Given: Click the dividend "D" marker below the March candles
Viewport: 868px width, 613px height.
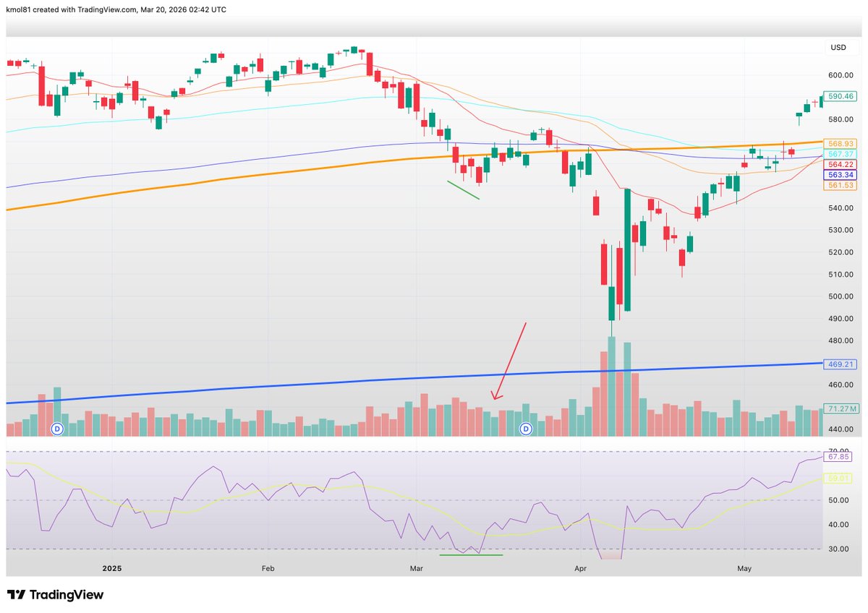Looking at the screenshot, I should (x=525, y=429).
